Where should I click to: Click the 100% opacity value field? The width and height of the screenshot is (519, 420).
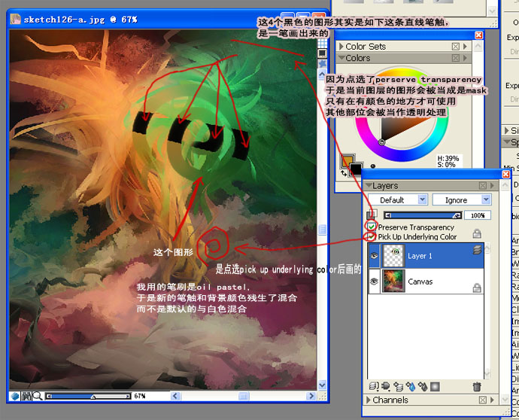pos(478,215)
